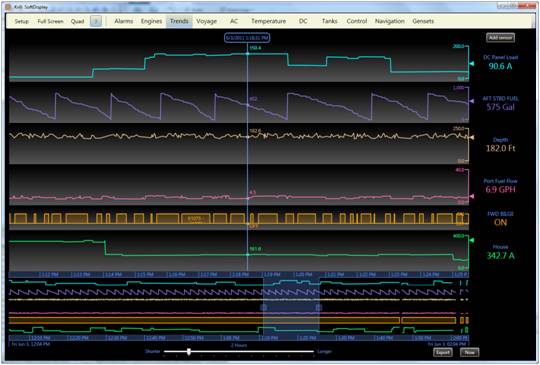This screenshot has height=365, width=540.
Task: Open the Control tab
Action: click(357, 21)
